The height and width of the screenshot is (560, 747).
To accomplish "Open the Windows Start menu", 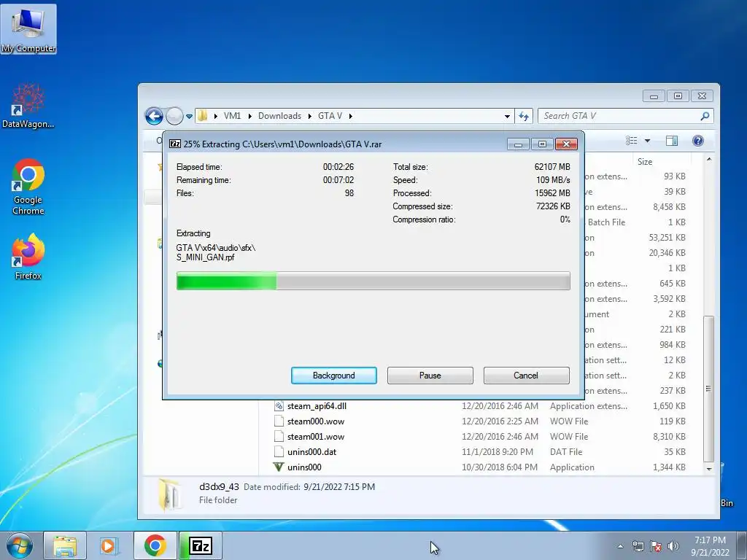I will pyautogui.click(x=20, y=545).
